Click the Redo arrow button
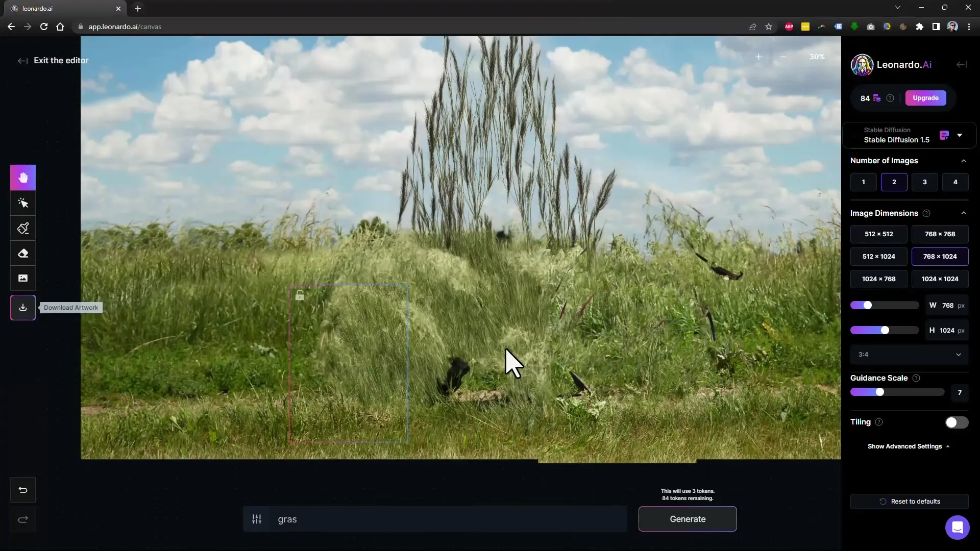 click(23, 520)
